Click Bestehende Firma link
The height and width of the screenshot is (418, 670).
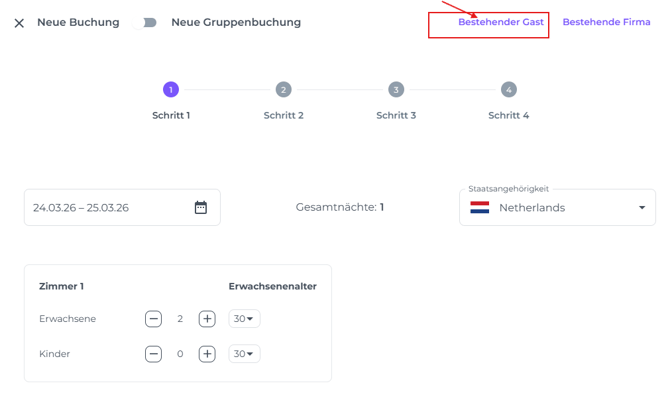tap(606, 22)
